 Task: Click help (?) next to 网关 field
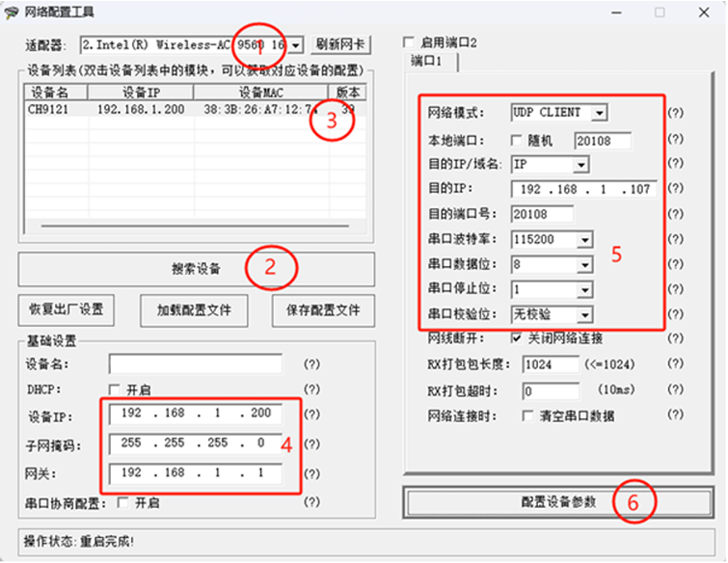[311, 473]
